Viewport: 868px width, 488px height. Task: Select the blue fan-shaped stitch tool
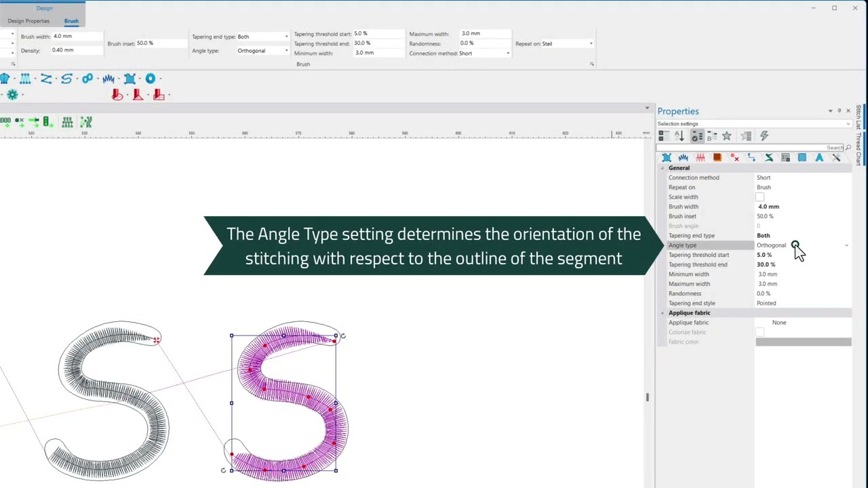pos(5,79)
